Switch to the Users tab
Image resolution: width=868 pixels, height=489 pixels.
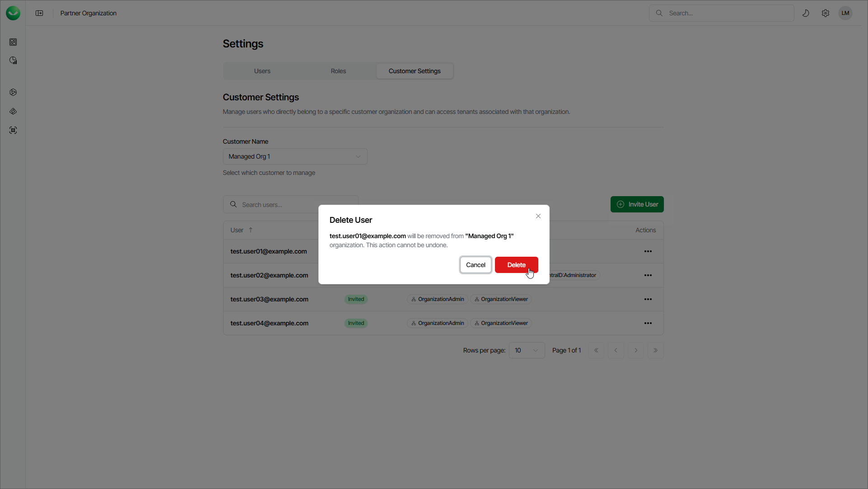tap(262, 71)
